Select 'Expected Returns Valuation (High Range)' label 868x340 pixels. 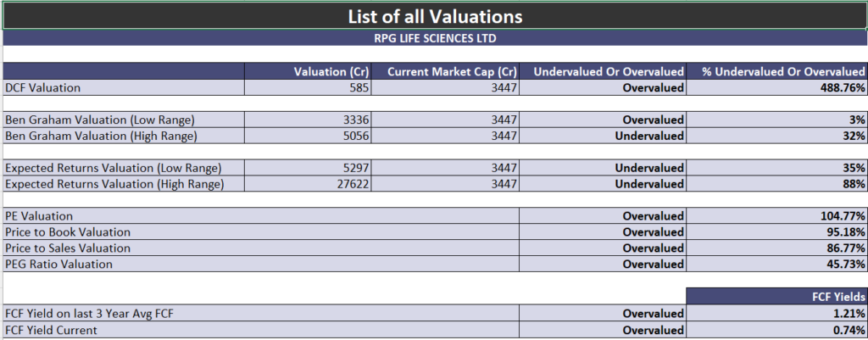point(124,184)
